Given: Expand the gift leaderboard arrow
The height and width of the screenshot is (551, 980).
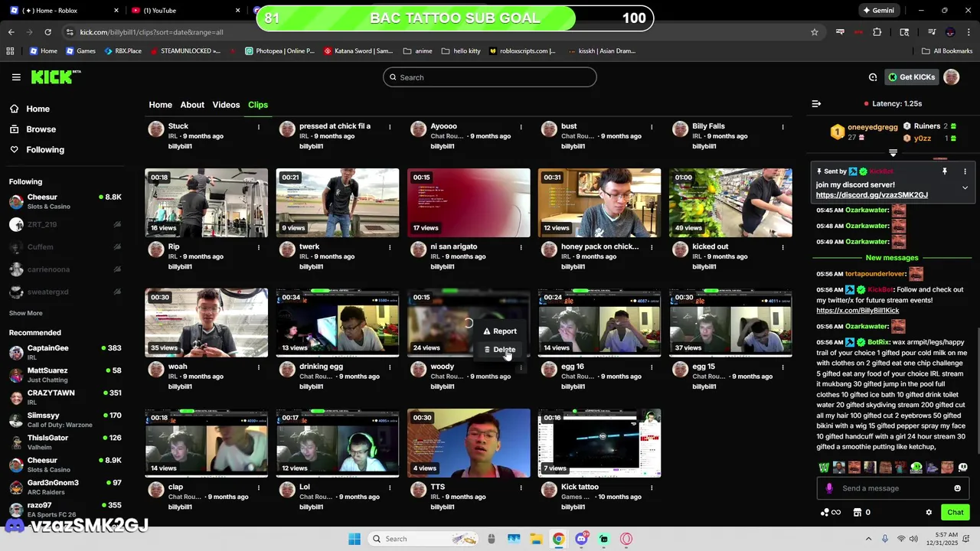Looking at the screenshot, I should point(893,153).
